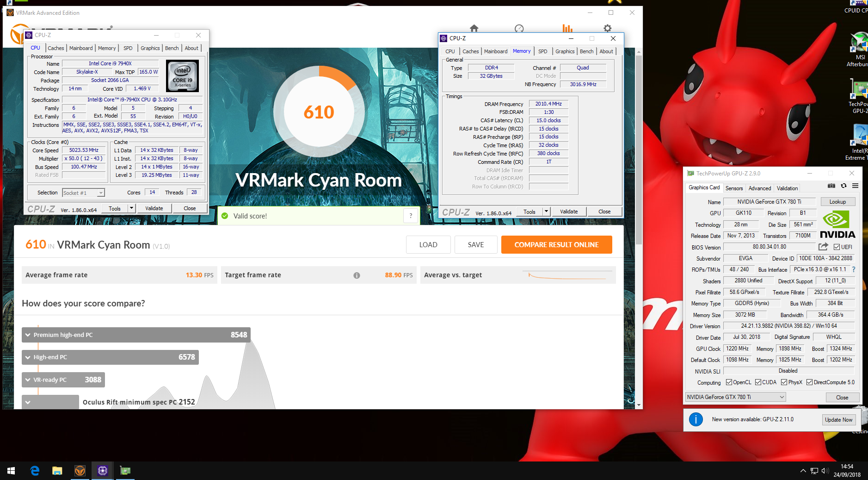Viewport: 868px width, 480px height.
Task: Open Tools dropdown arrow in left CPU-Z
Action: click(131, 208)
